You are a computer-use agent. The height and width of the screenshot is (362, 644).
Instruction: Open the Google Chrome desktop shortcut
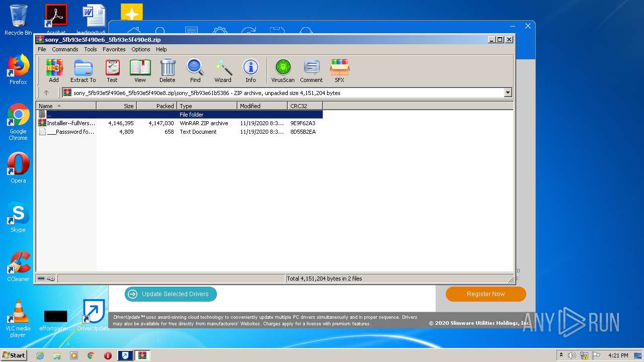click(x=18, y=122)
